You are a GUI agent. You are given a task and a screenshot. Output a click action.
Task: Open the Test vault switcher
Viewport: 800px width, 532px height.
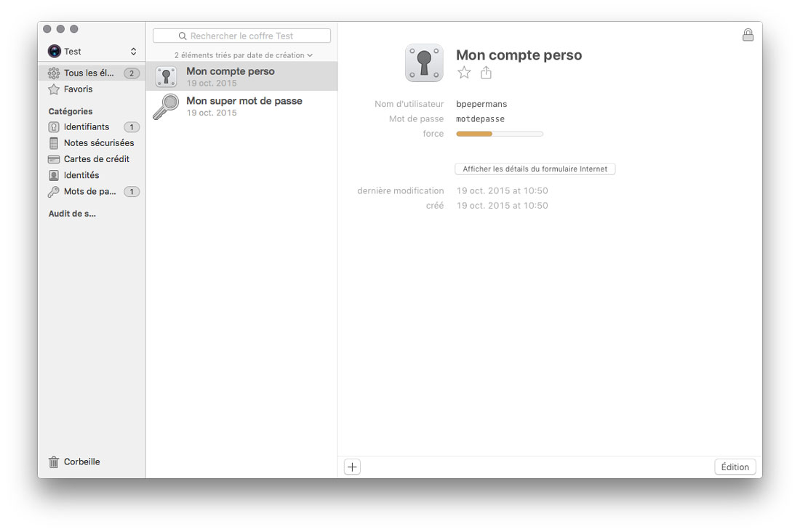[92, 51]
